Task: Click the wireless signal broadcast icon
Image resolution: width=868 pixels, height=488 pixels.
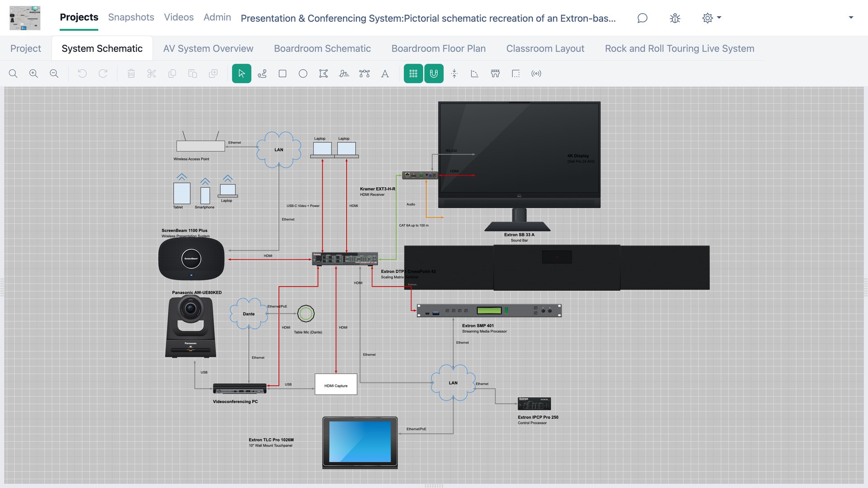Action: (536, 74)
